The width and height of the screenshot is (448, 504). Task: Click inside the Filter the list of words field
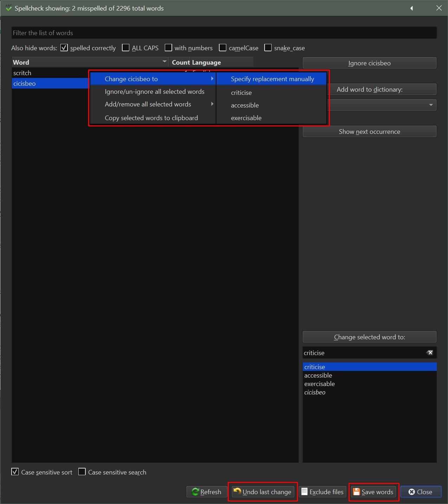224,33
